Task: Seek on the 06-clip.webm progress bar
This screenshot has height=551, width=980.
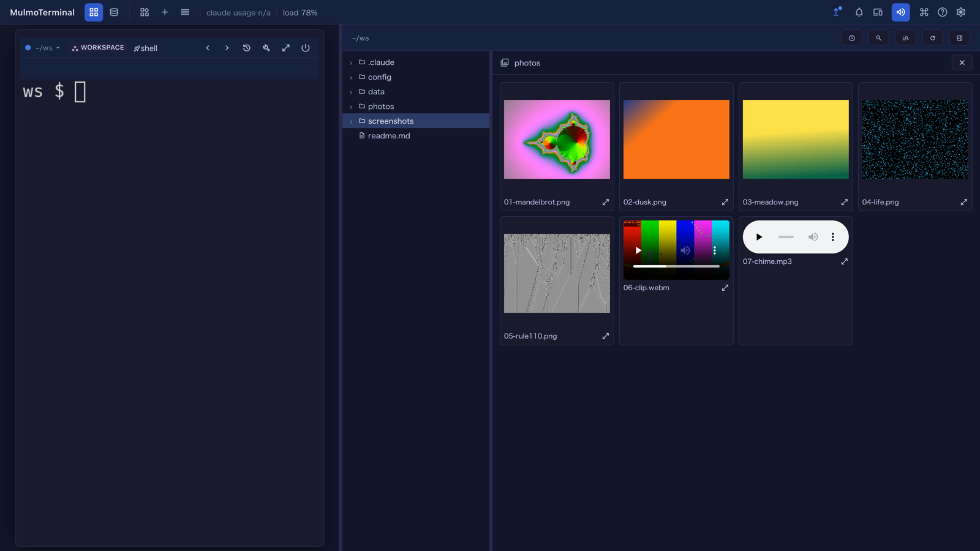Action: click(x=676, y=266)
